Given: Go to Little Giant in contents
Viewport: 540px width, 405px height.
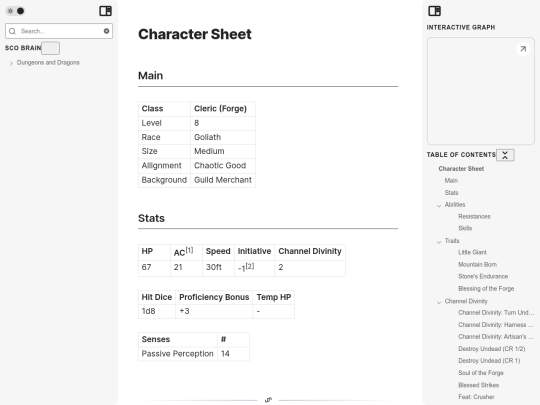Looking at the screenshot, I should [x=472, y=252].
